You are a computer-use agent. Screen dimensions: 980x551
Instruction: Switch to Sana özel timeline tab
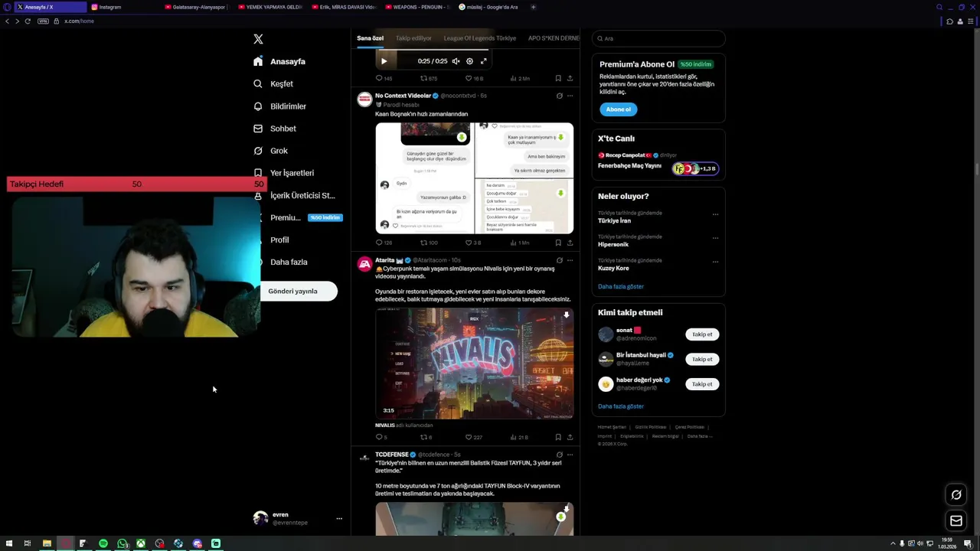[x=370, y=38]
